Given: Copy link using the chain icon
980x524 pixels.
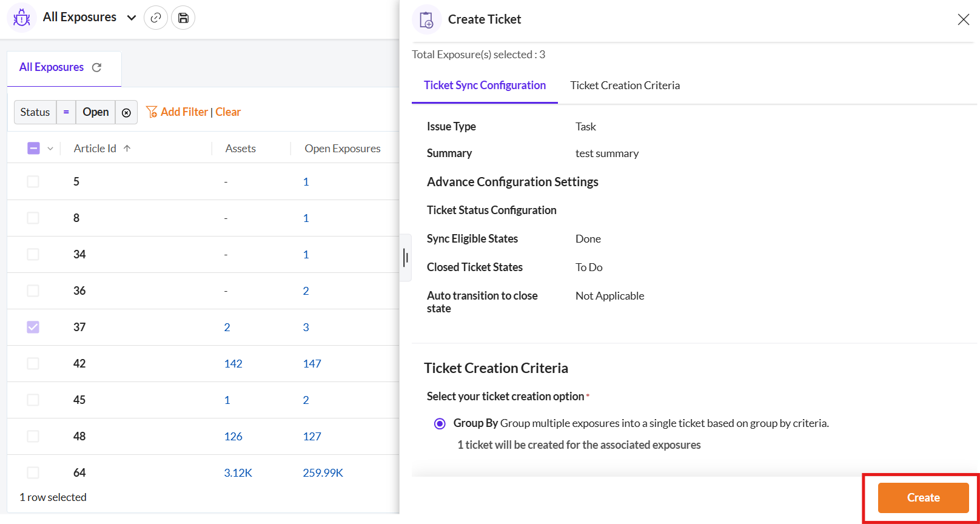Looking at the screenshot, I should (156, 18).
